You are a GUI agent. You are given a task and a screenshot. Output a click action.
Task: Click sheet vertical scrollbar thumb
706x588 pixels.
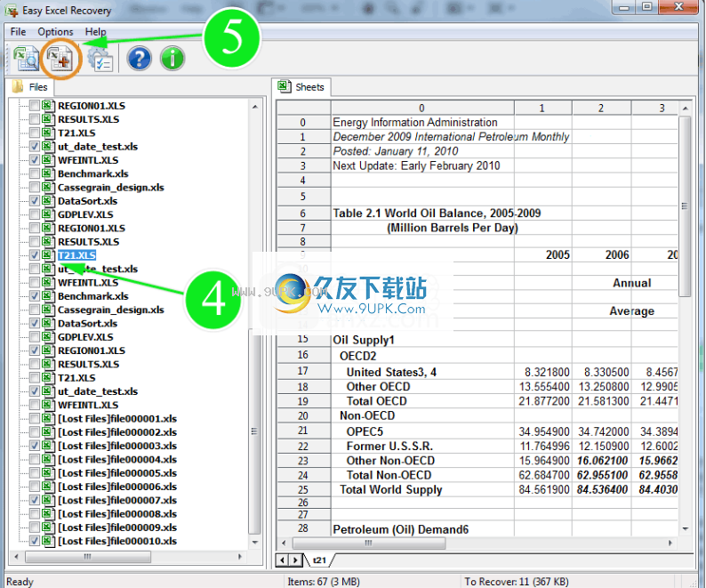click(685, 206)
